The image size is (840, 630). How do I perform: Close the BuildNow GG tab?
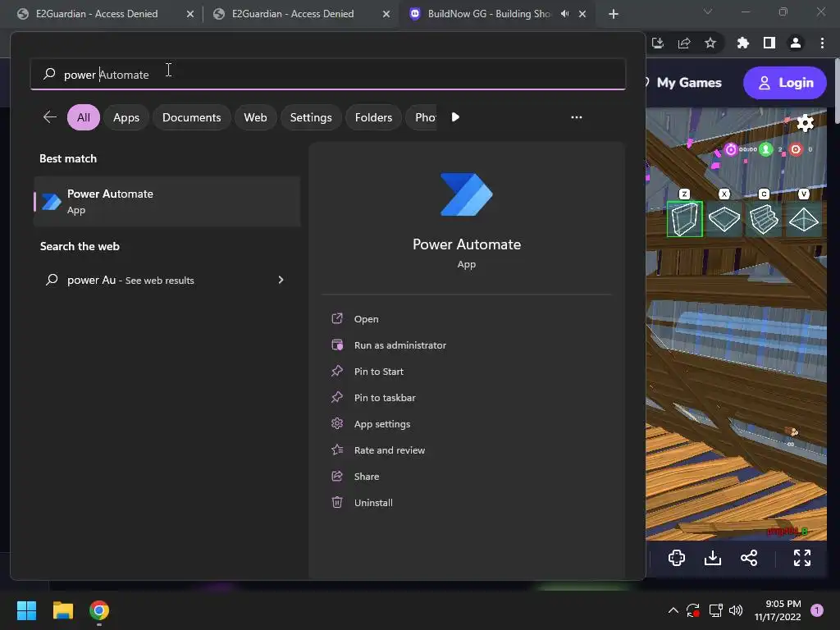pyautogui.click(x=582, y=14)
